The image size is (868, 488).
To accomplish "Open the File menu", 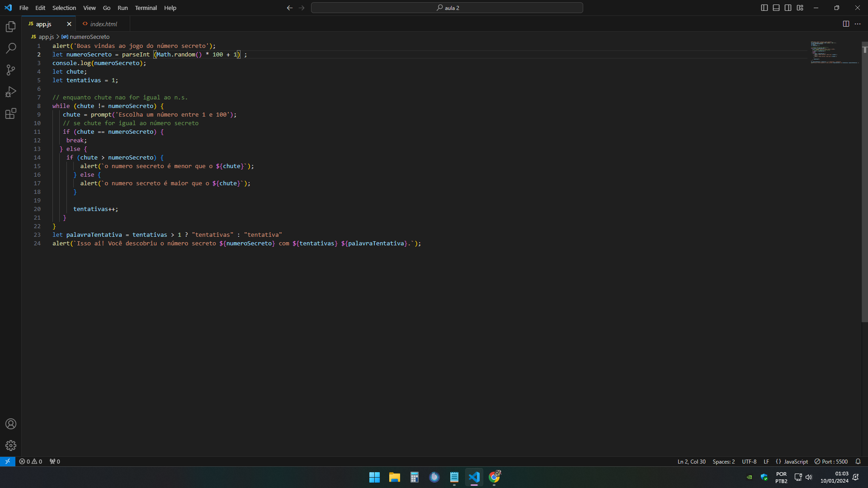I will 24,8.
